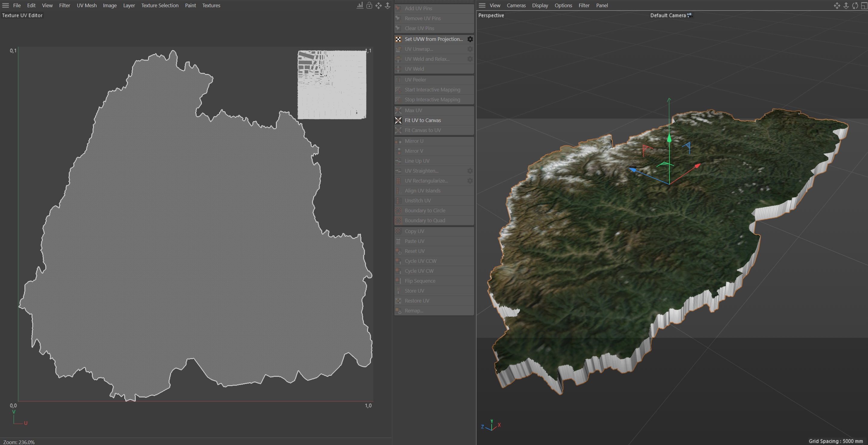Open the Texture Selection menu
This screenshot has width=868, height=445.
pyautogui.click(x=160, y=5)
